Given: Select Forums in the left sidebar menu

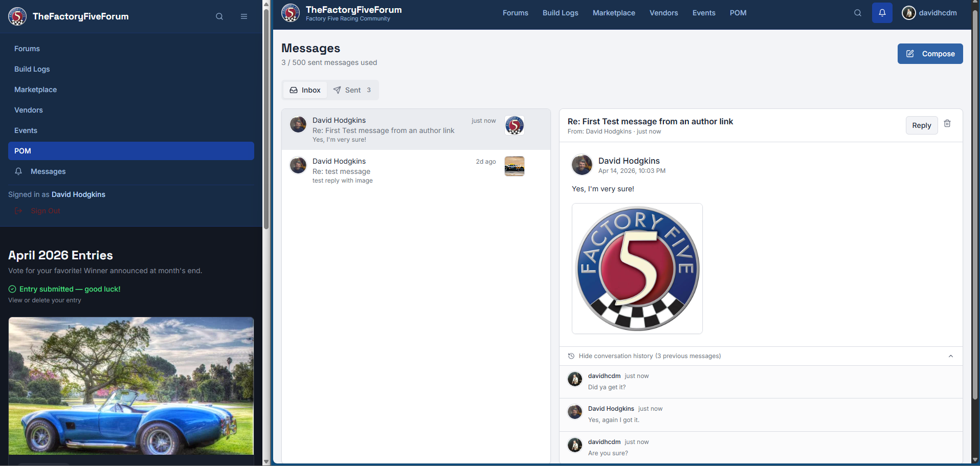Looking at the screenshot, I should (x=131, y=49).
